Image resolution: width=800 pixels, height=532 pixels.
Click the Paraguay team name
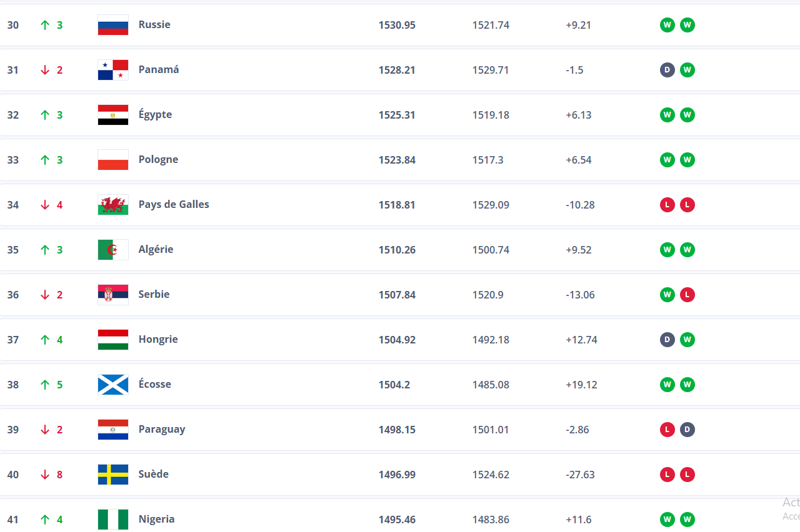pyautogui.click(x=162, y=430)
